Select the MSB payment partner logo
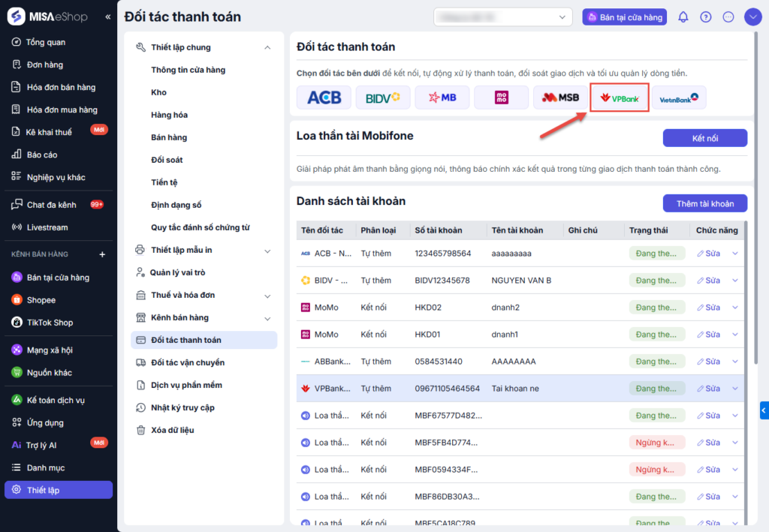The width and height of the screenshot is (769, 532). click(560, 98)
